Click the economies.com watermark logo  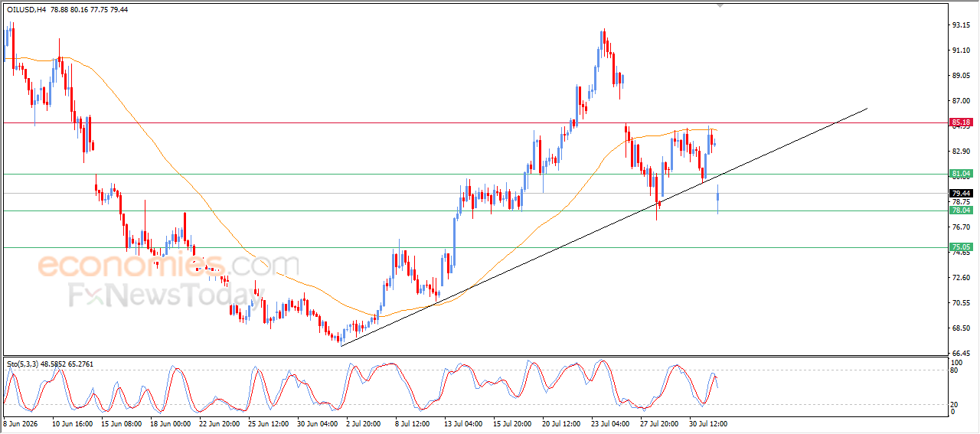pos(168,266)
